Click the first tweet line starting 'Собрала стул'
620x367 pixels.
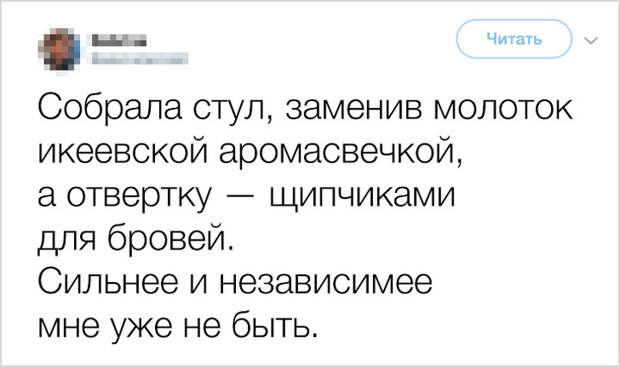pos(305,108)
